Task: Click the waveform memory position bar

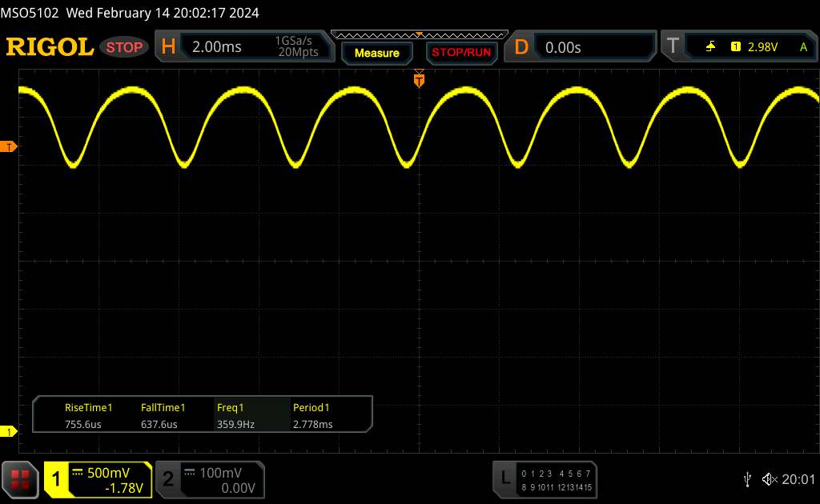Action: [x=419, y=34]
